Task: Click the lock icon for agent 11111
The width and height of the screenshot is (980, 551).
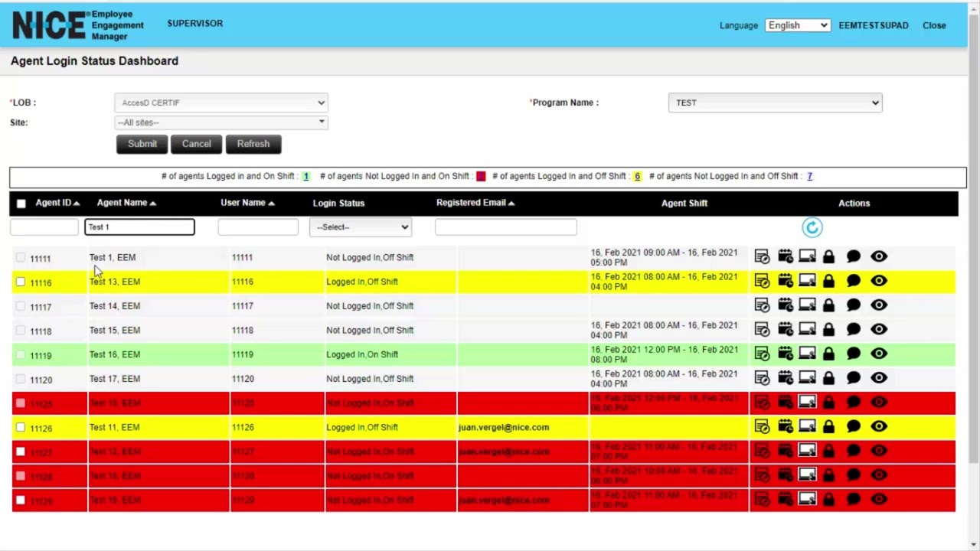Action: (x=829, y=257)
